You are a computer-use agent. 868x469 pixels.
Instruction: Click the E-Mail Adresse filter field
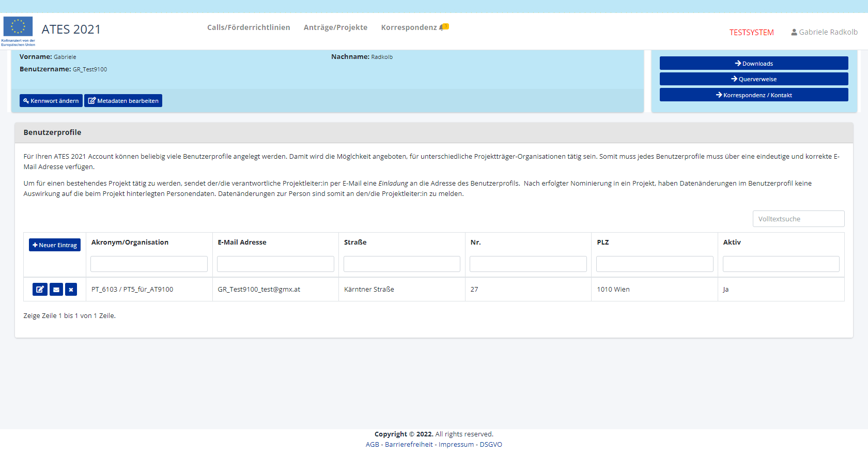[275, 264]
